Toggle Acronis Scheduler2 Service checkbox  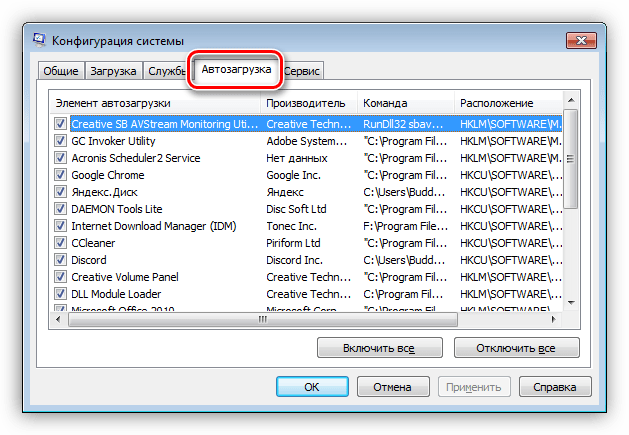pos(60,158)
